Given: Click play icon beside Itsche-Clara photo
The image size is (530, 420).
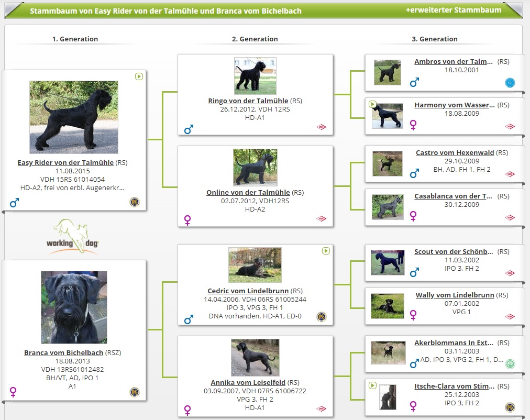Looking at the screenshot, I should [372, 385].
